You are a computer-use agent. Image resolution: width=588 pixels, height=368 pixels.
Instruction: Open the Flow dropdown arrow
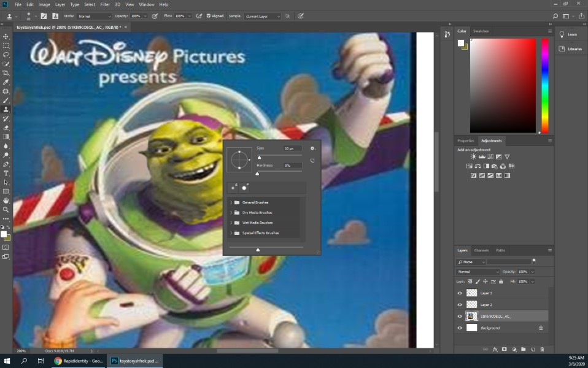pyautogui.click(x=190, y=16)
